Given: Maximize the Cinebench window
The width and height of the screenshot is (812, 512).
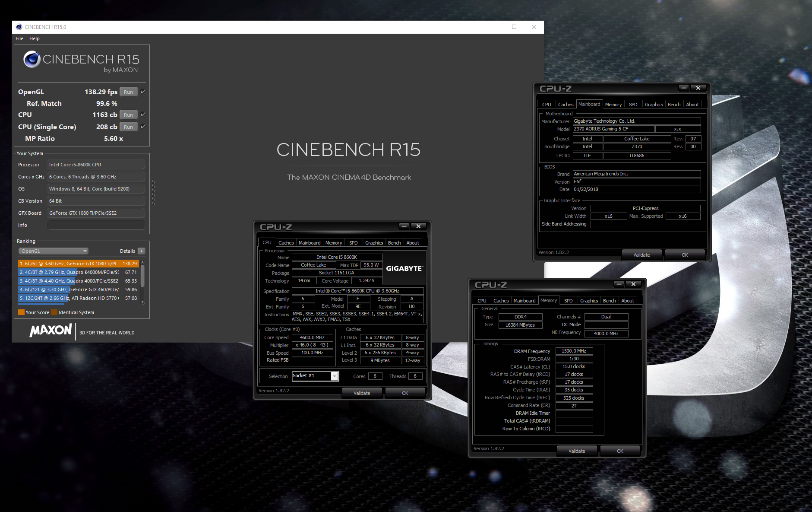Looking at the screenshot, I should pyautogui.click(x=514, y=27).
